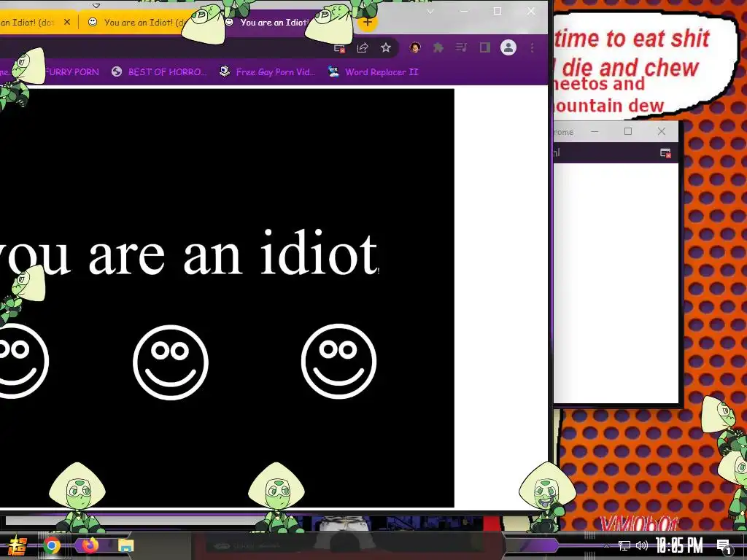This screenshot has height=560, width=747.
Task: Open the notification center icon
Action: pyautogui.click(x=724, y=546)
